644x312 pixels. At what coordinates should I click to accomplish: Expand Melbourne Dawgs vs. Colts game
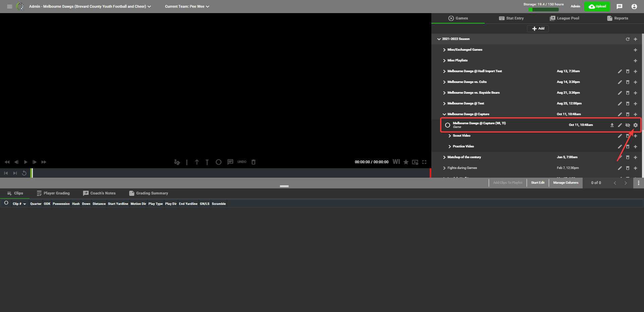[x=444, y=82]
